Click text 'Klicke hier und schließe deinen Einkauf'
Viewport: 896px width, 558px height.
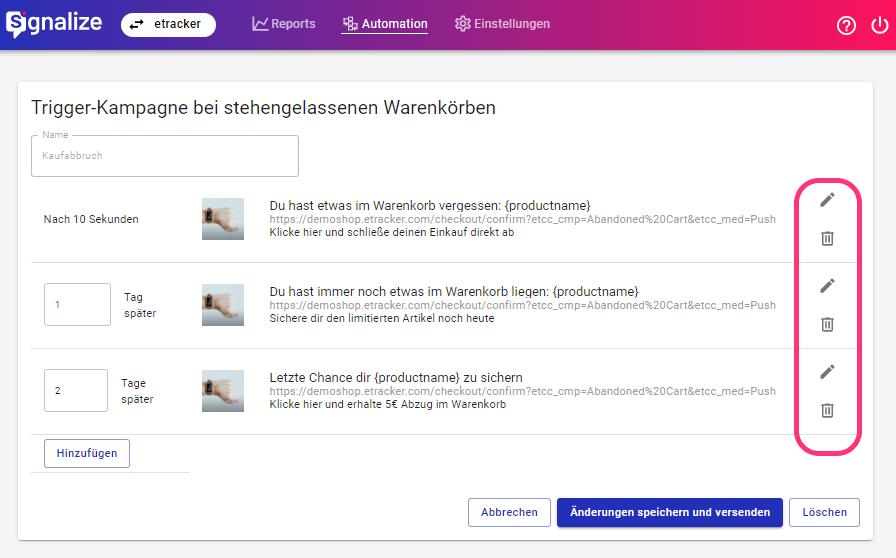click(391, 233)
